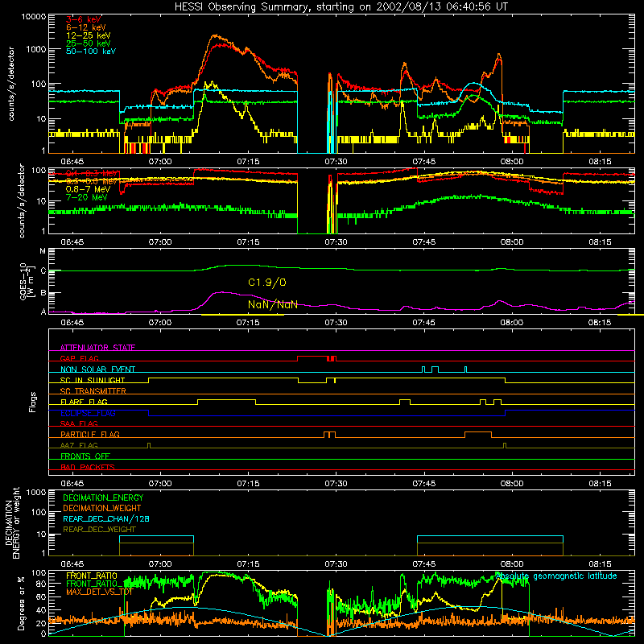This screenshot has width=644, height=644.
Task: Click the REAR_DEC_CHAN/128 legend label
Action: (x=106, y=518)
